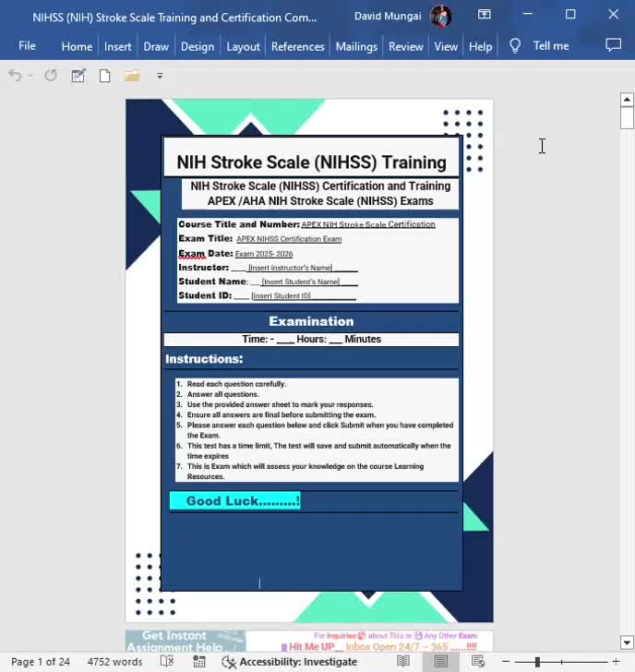
Task: Click the zoom in plus button
Action: [x=616, y=662]
